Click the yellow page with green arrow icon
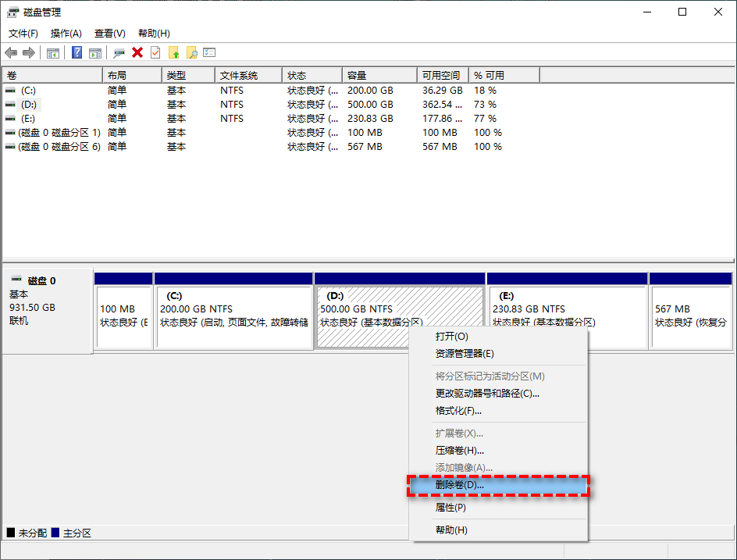Image resolution: width=737 pixels, height=560 pixels. 173,52
